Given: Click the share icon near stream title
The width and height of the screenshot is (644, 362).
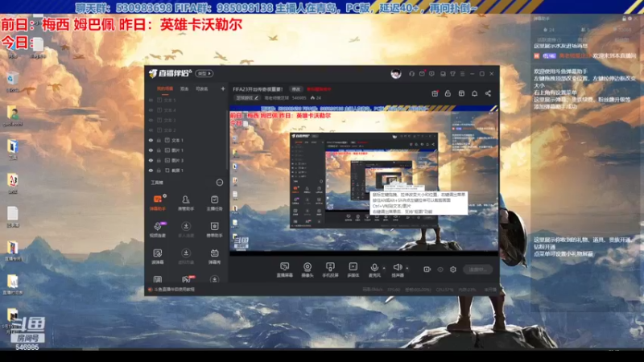Looking at the screenshot, I should click(488, 93).
